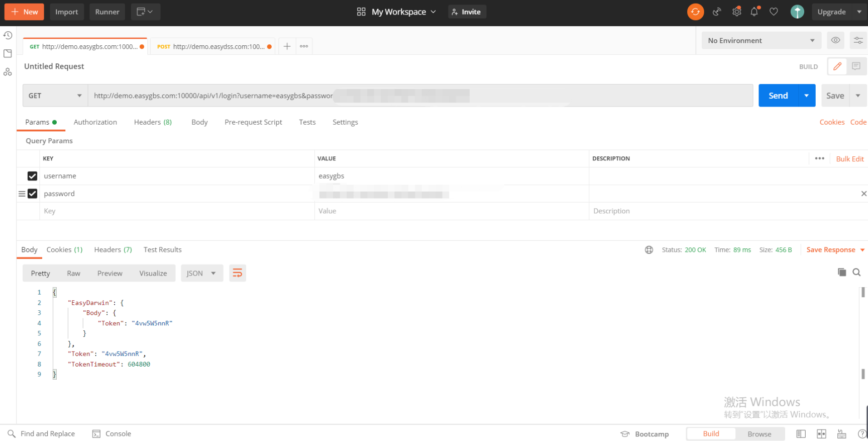Expand the My Workspace dropdown

click(x=396, y=12)
